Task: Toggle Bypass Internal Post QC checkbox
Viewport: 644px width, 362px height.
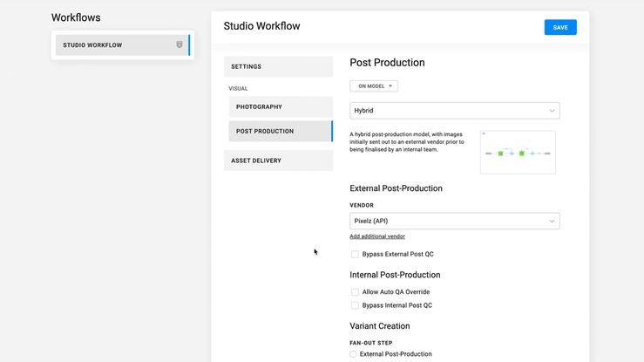Action: pos(355,306)
